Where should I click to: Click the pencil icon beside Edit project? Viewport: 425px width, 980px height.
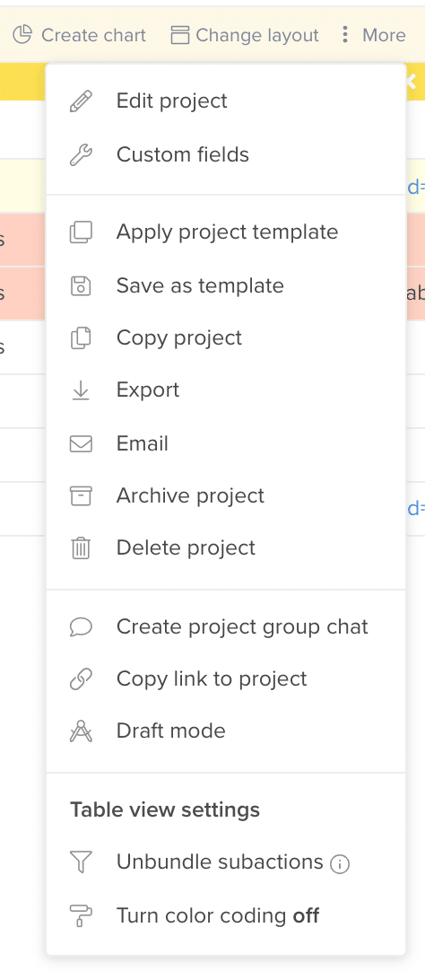coord(81,101)
